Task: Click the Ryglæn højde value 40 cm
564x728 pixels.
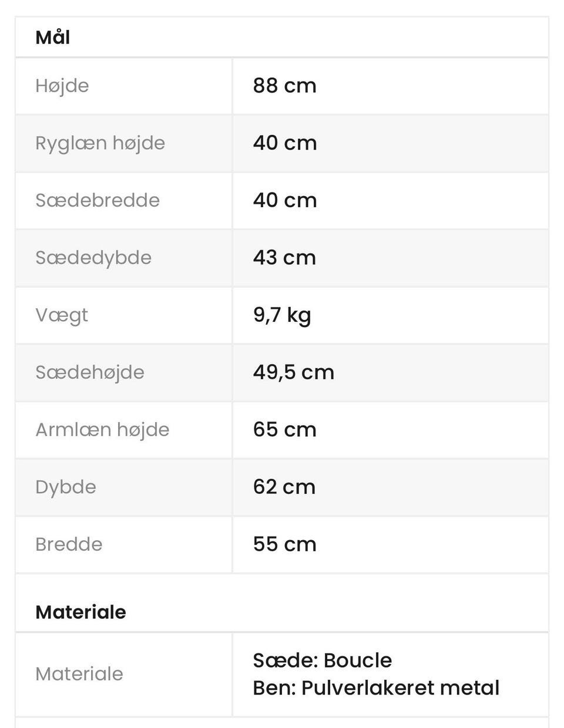Action: pyautogui.click(x=285, y=143)
